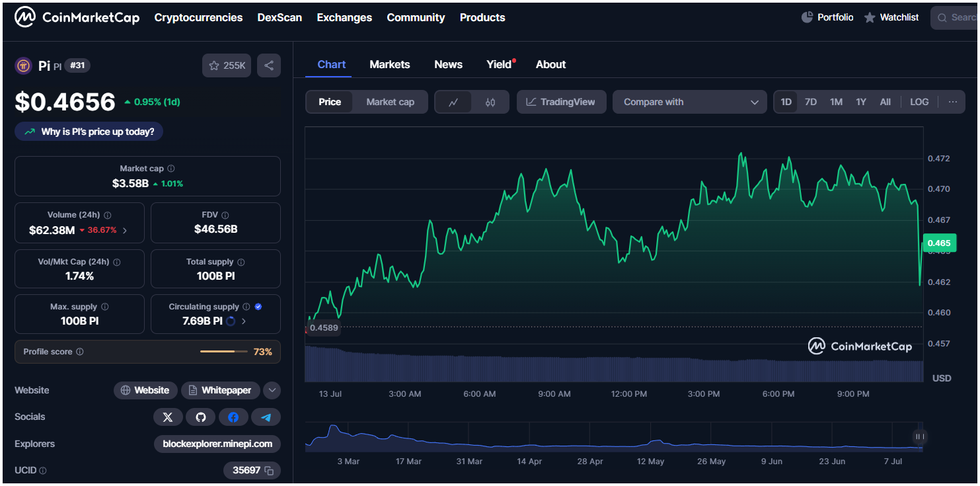The image size is (980, 486).
Task: Click the verified circulating supply badge
Action: click(258, 307)
